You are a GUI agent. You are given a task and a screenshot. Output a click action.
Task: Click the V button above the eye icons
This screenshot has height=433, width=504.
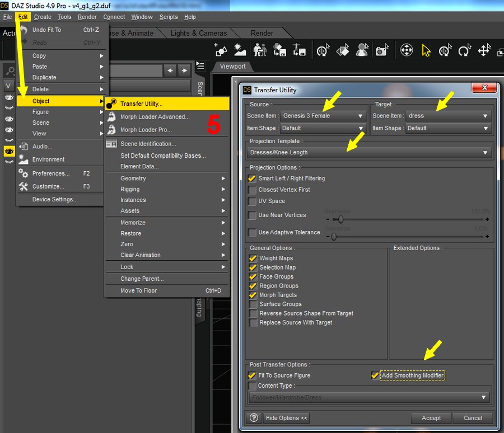(8, 86)
